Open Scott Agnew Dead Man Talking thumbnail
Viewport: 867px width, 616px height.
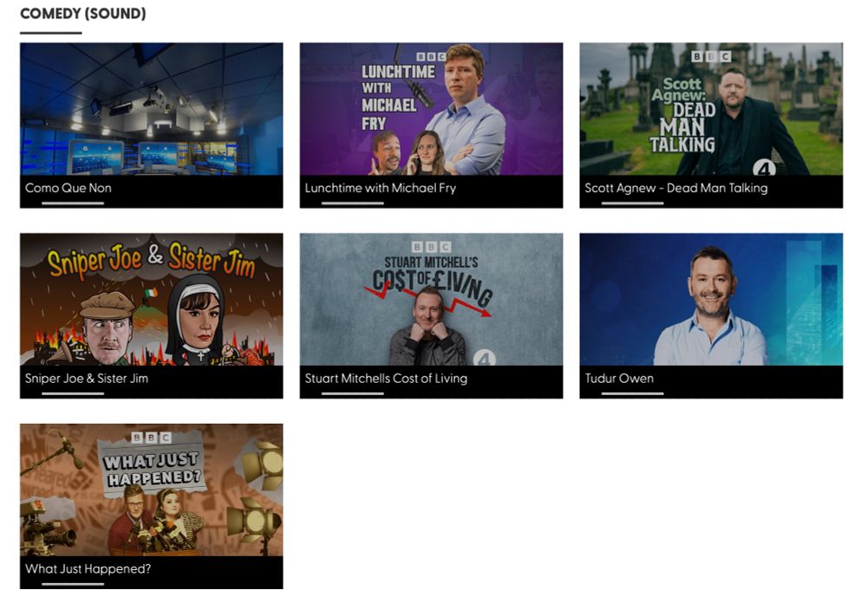[711, 109]
